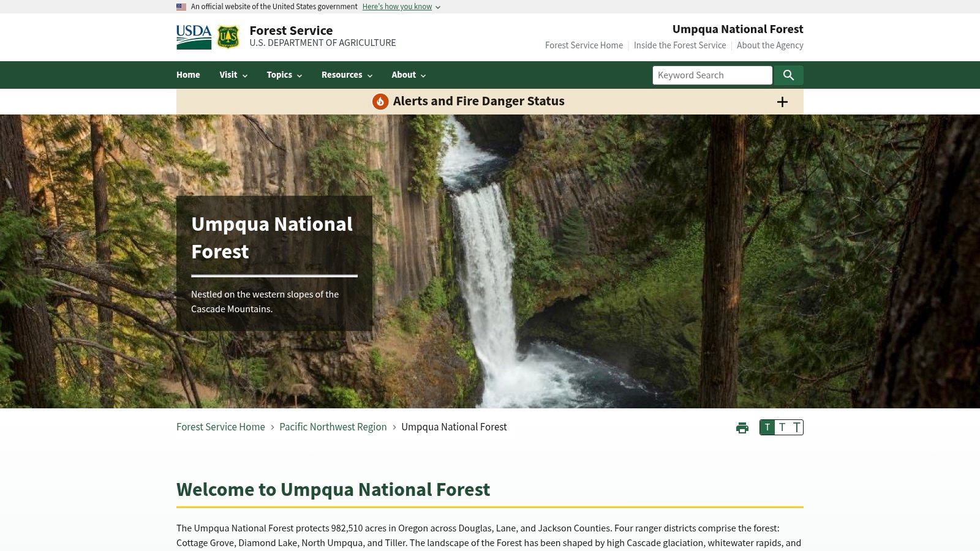Go to the Home nav item
Screen dimensions: 980x551
188,75
